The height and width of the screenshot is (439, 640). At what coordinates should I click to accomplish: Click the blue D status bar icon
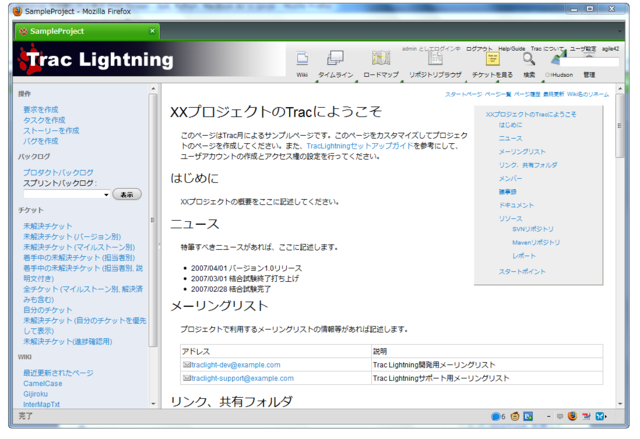point(528,416)
